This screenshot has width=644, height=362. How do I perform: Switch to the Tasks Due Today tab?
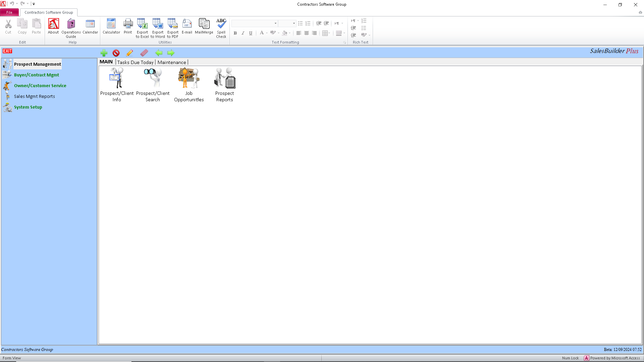135,62
